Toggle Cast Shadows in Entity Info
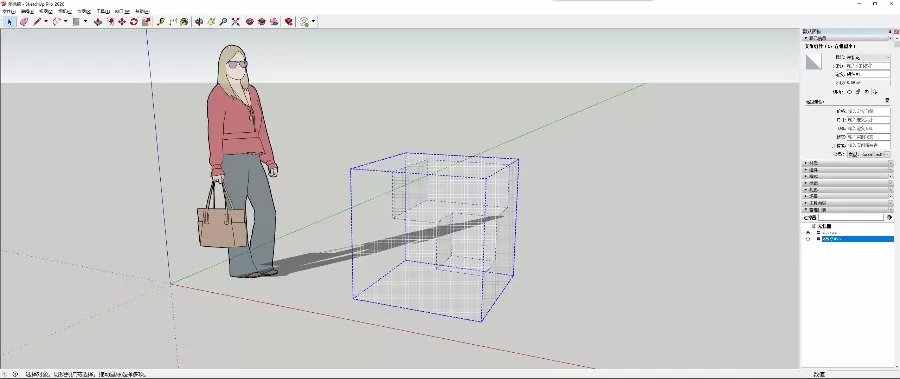Viewport: 900px width, 379px height. click(875, 92)
